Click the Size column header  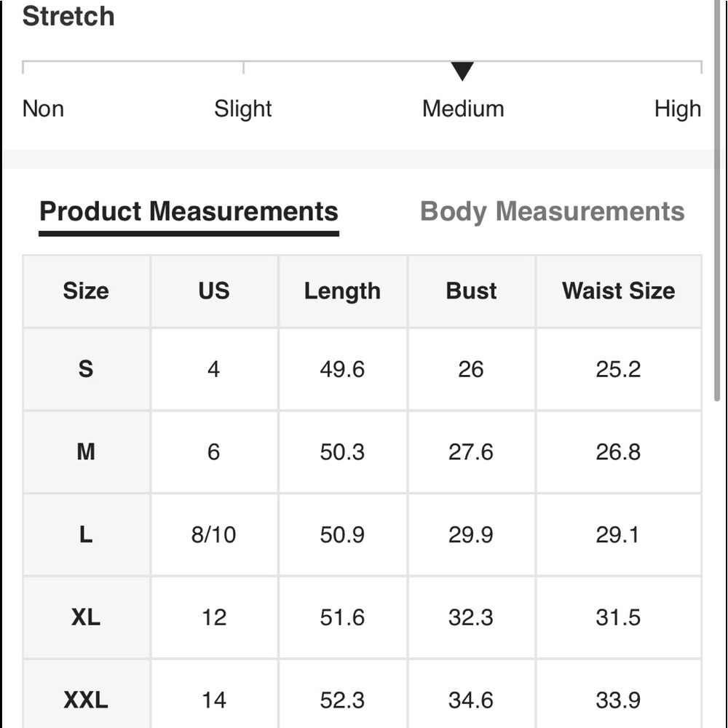(86, 291)
